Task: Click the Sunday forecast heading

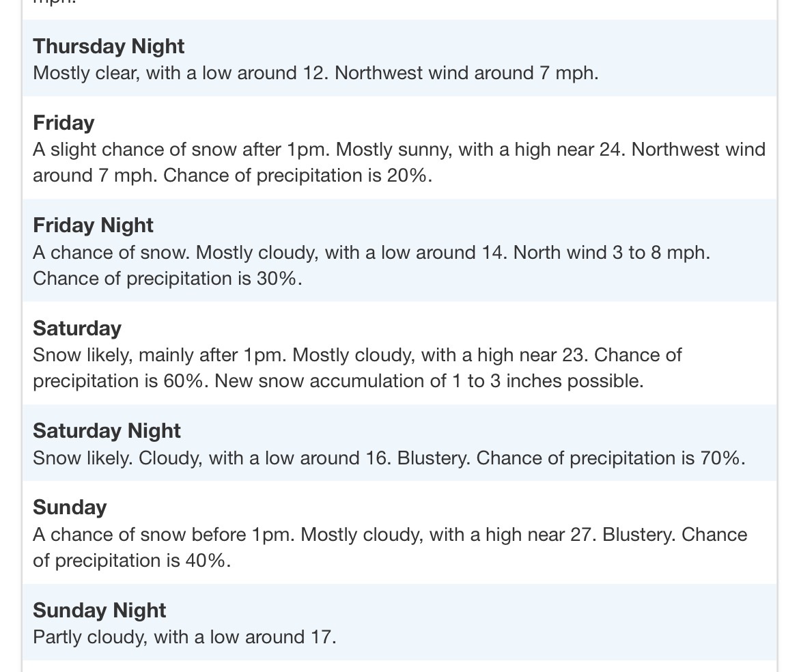Action: click(x=70, y=507)
